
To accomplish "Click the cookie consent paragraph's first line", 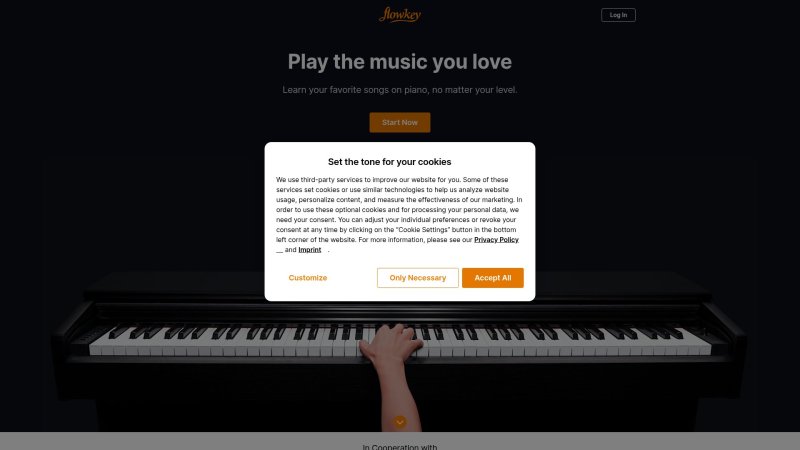I will [392, 180].
